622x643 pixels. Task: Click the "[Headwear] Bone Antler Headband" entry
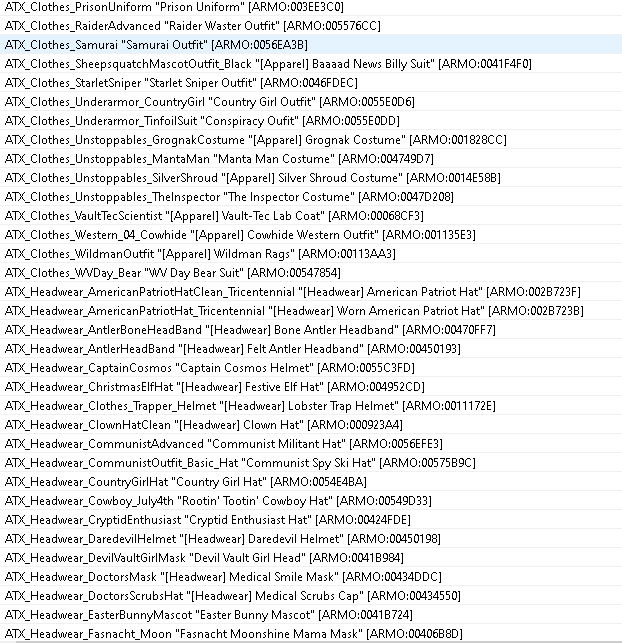(311, 329)
